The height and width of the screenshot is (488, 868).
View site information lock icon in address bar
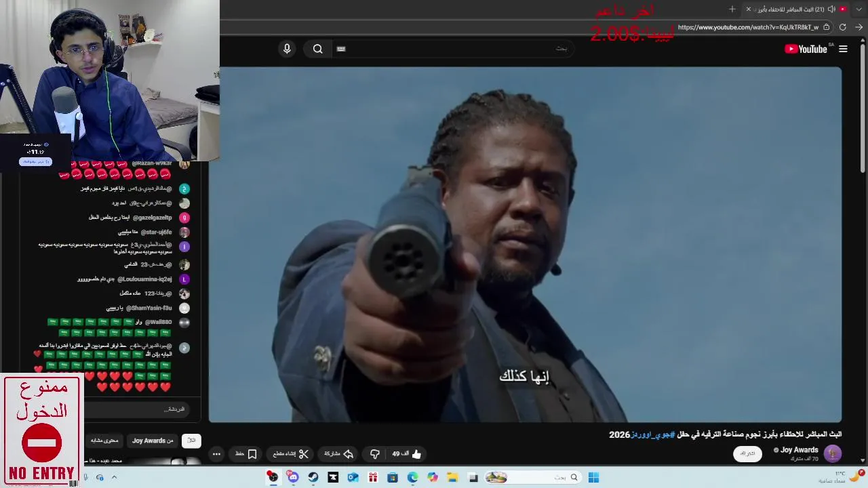(x=826, y=27)
